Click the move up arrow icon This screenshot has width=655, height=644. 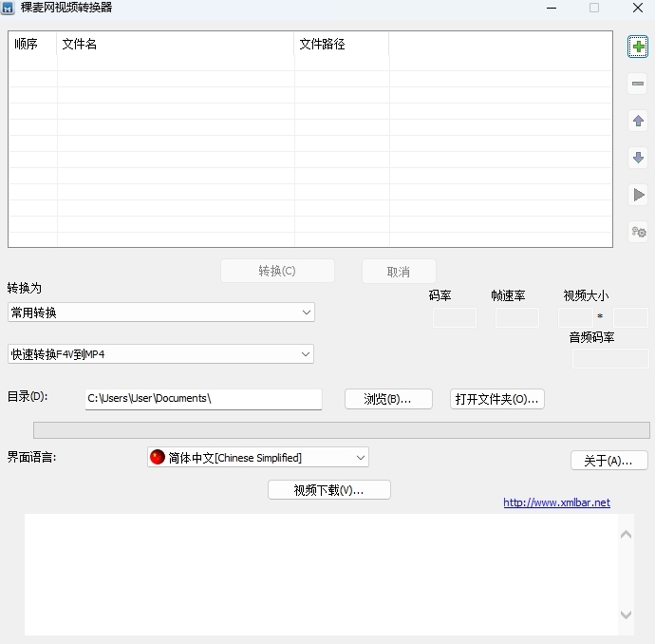click(638, 122)
